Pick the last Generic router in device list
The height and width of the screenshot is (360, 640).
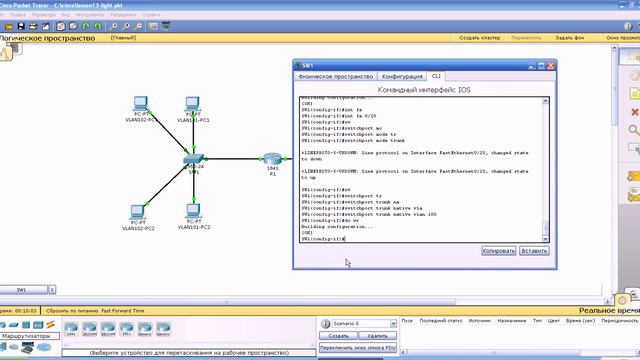(163, 329)
